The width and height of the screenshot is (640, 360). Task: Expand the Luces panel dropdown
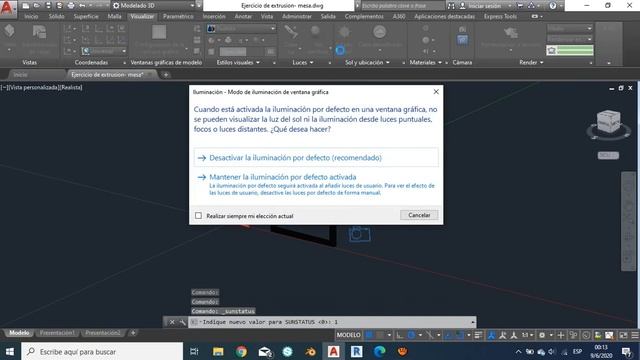click(x=311, y=62)
